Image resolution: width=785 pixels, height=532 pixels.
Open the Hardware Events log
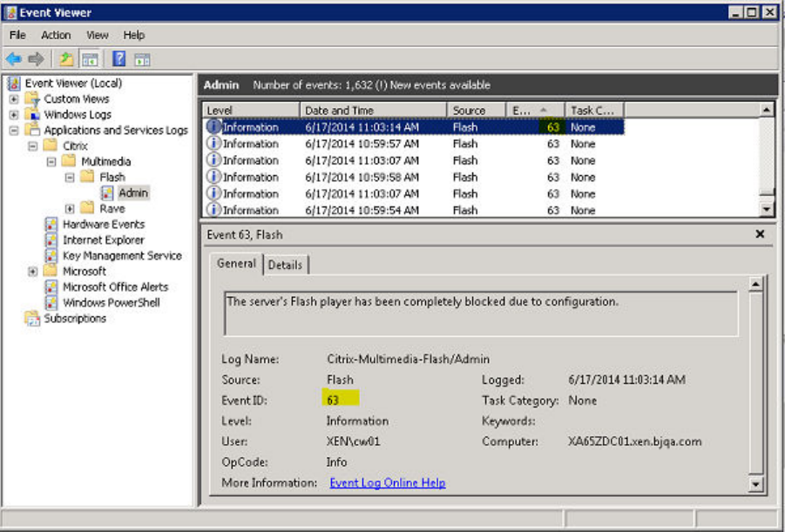point(103,224)
